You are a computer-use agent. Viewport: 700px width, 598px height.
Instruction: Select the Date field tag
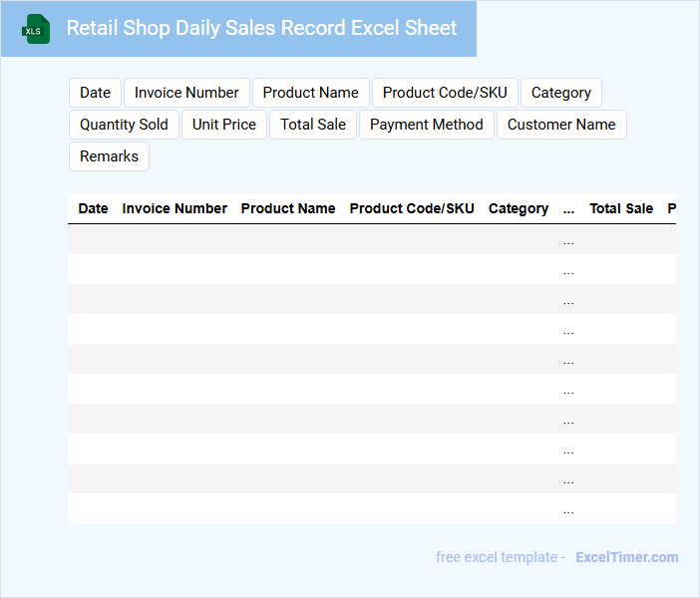tap(95, 93)
